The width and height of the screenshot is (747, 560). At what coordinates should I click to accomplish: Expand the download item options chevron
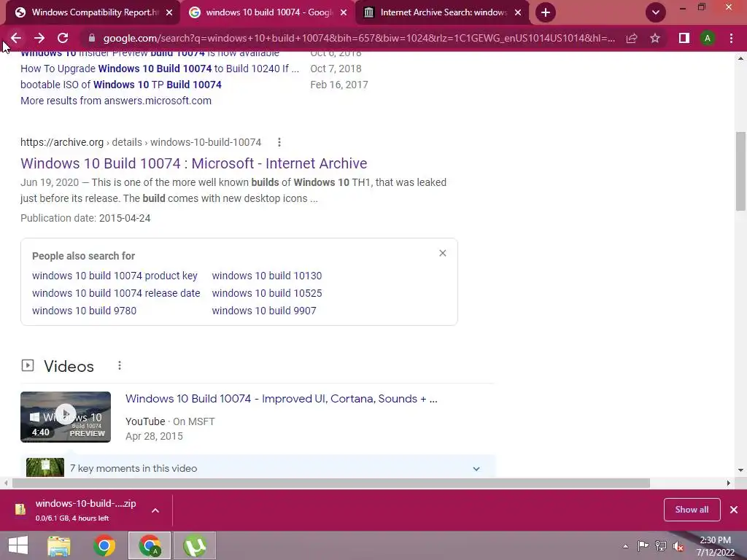click(155, 510)
